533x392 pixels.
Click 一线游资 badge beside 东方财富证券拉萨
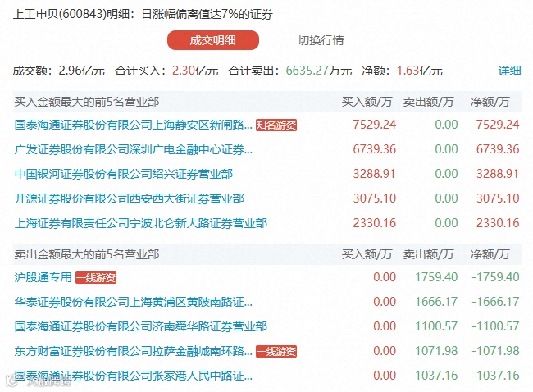click(276, 351)
